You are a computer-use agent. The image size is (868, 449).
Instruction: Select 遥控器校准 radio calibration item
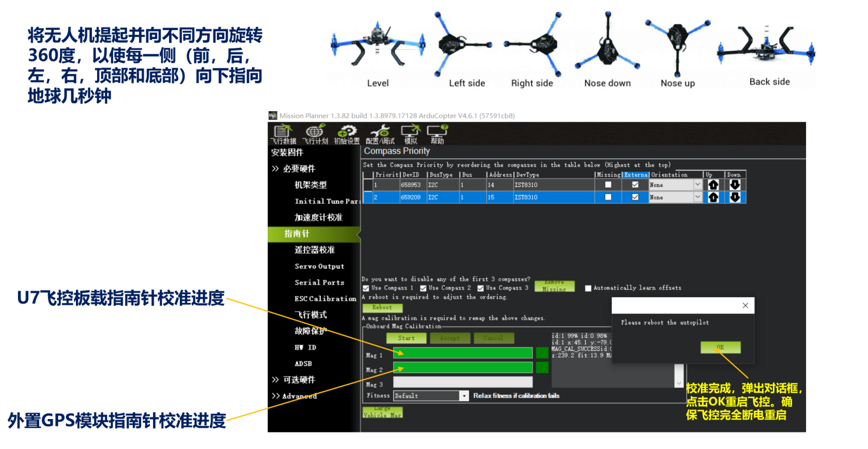pyautogui.click(x=315, y=250)
